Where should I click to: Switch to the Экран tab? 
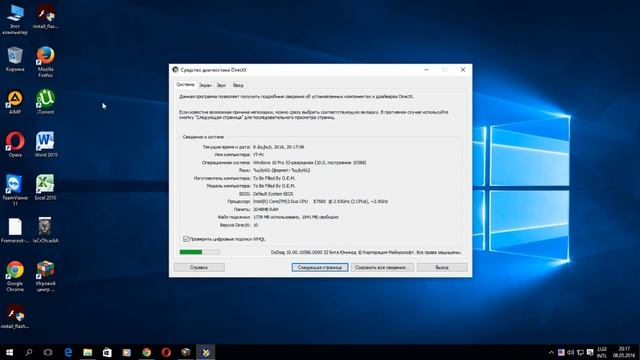205,85
